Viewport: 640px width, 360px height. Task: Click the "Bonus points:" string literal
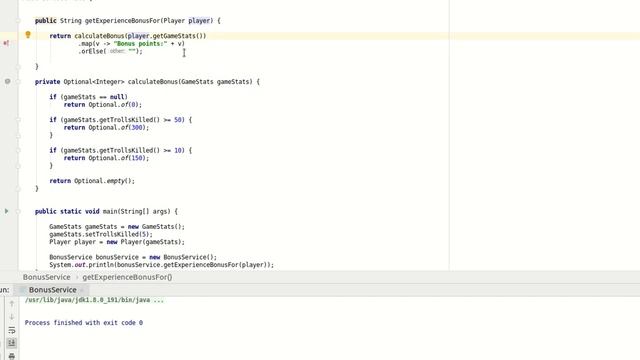140,43
